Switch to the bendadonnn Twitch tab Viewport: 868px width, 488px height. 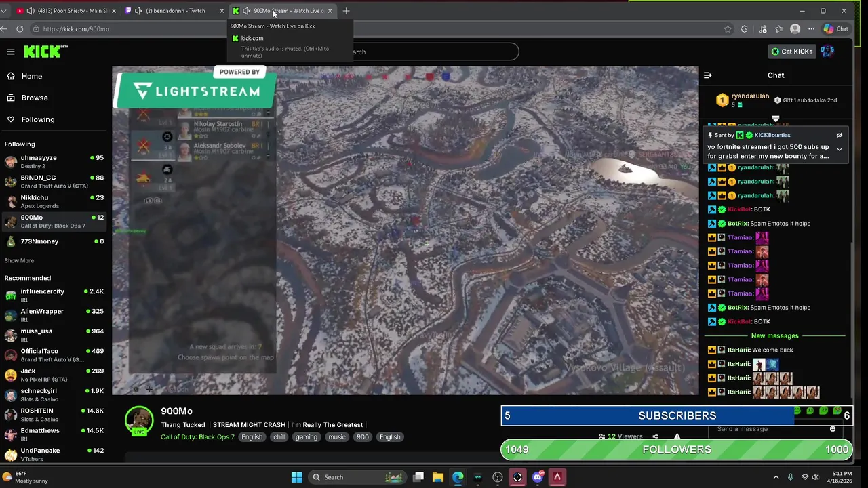point(175,11)
